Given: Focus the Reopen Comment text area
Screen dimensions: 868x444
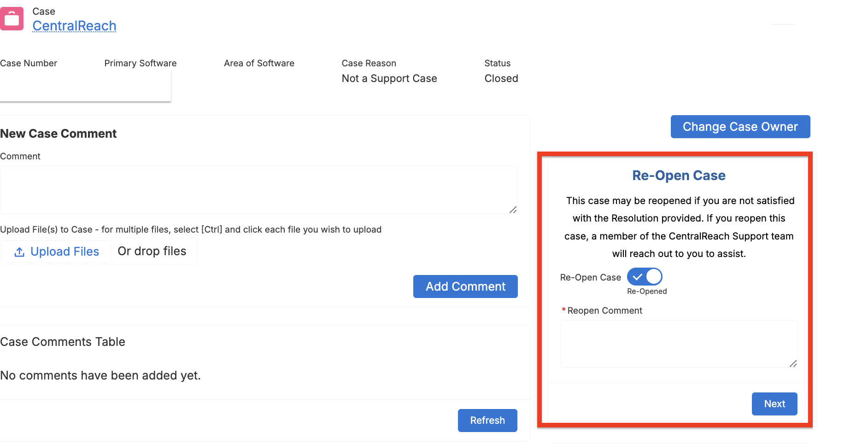Looking at the screenshot, I should pos(679,344).
